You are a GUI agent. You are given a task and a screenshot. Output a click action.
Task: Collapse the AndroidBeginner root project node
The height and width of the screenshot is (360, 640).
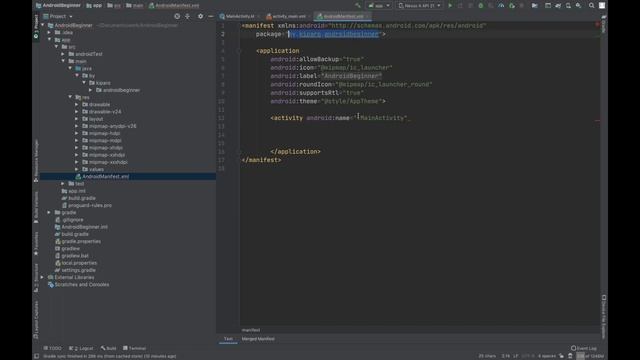pos(43,25)
